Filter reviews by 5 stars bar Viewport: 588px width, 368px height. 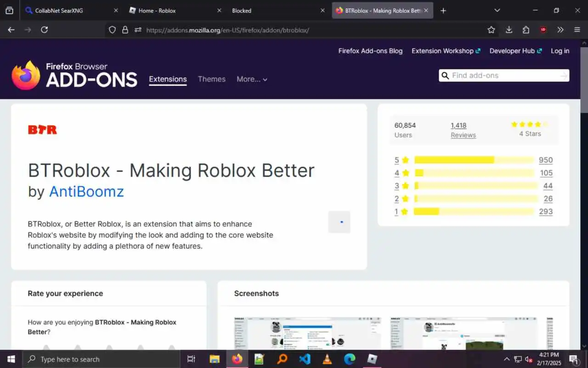click(x=474, y=160)
